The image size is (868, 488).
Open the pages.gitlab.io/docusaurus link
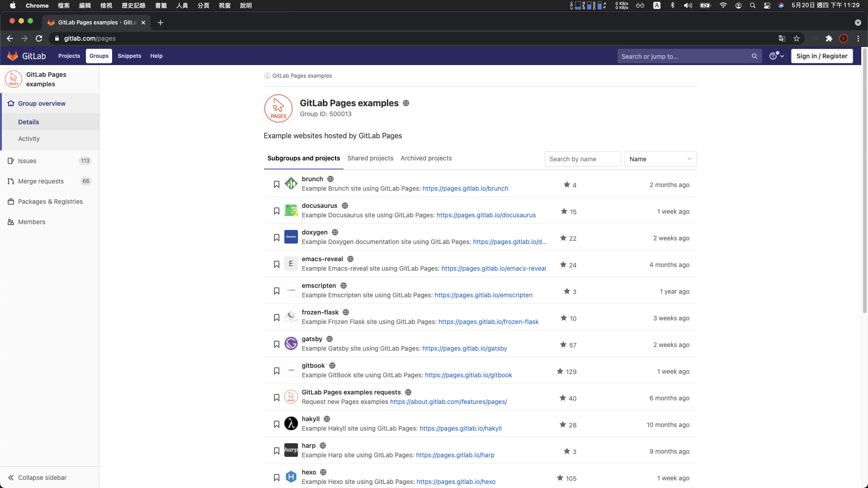click(486, 215)
